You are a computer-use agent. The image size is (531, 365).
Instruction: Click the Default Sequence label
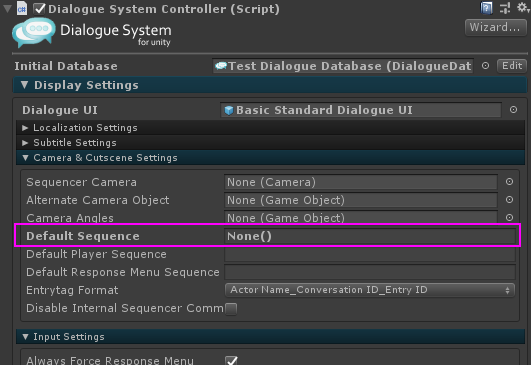pyautogui.click(x=83, y=236)
